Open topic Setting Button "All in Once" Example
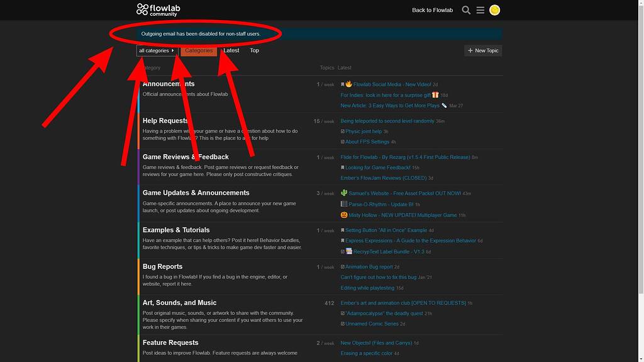644x362 pixels. point(386,230)
